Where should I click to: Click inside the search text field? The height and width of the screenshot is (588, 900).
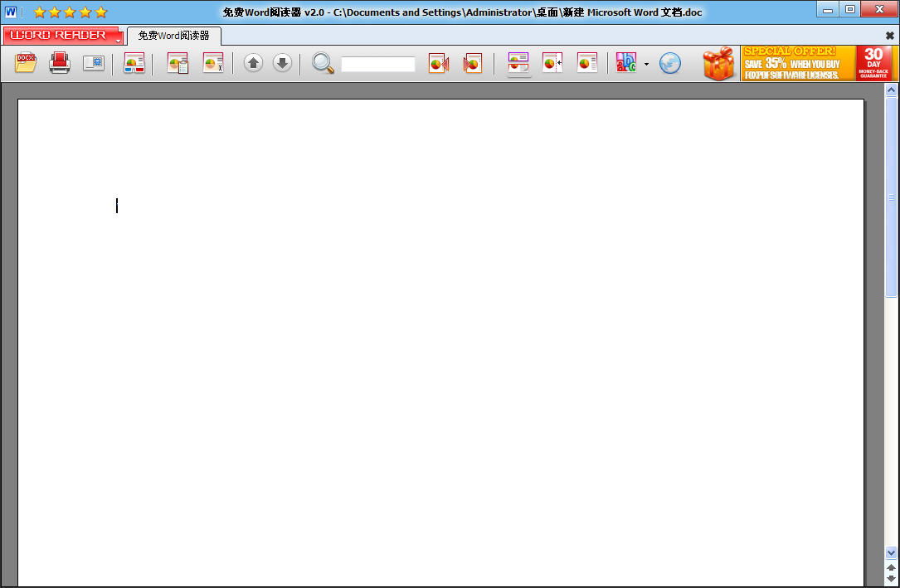(x=378, y=64)
